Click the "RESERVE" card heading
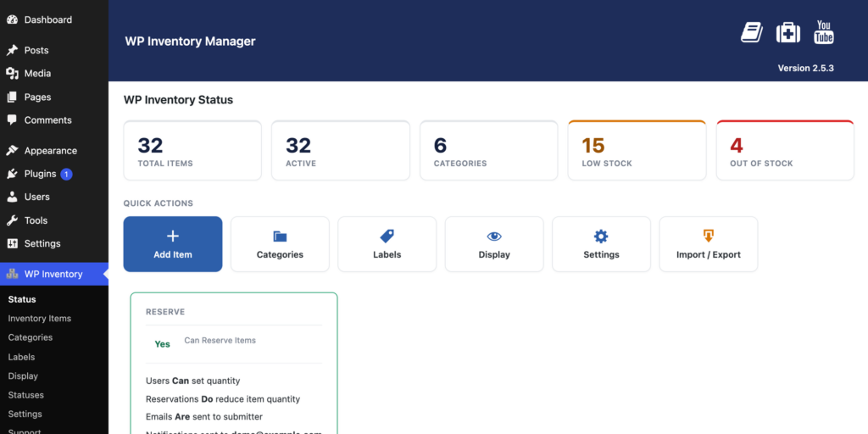 [x=165, y=312]
